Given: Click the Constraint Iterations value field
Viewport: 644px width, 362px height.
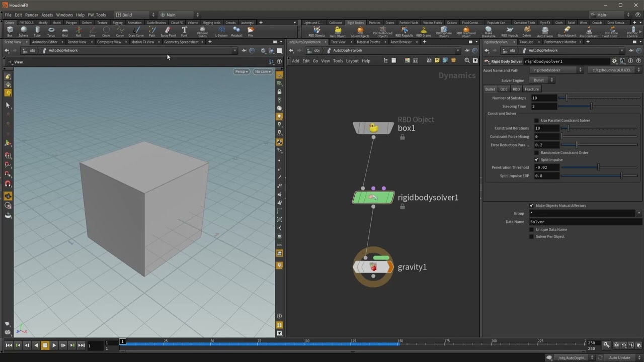Looking at the screenshot, I should pos(545,128).
